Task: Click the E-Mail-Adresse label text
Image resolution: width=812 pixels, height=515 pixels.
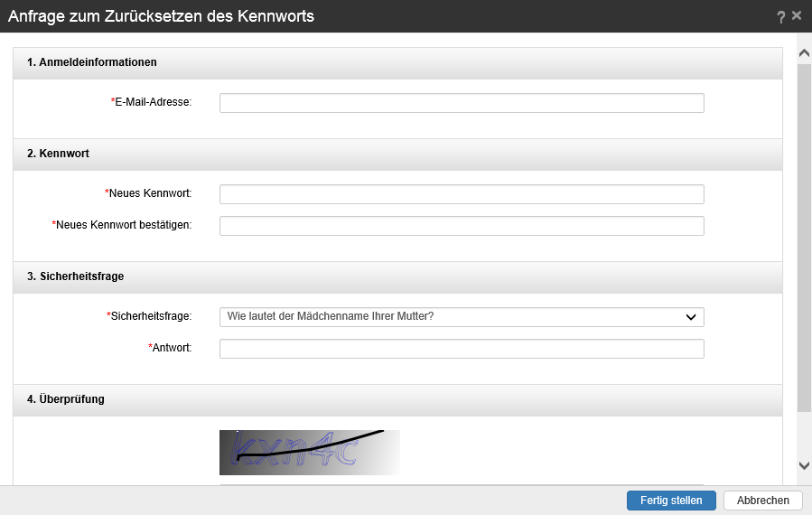Action: click(x=152, y=103)
